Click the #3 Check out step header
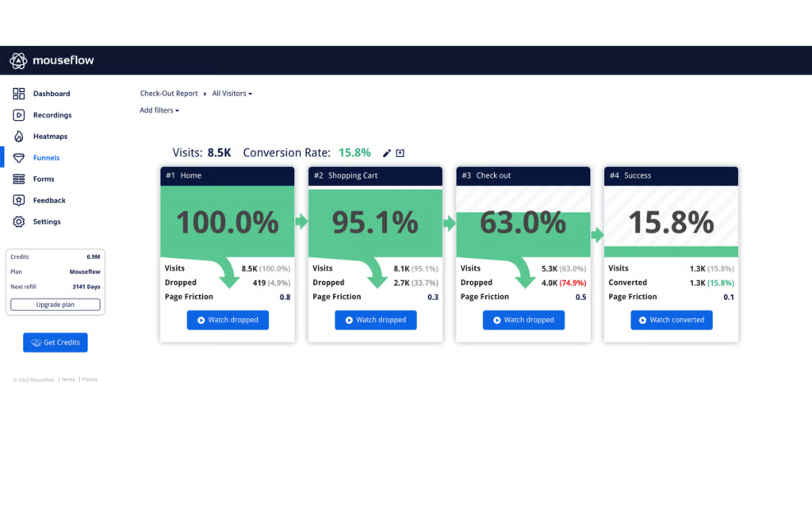This screenshot has width=812, height=508. 523,175
